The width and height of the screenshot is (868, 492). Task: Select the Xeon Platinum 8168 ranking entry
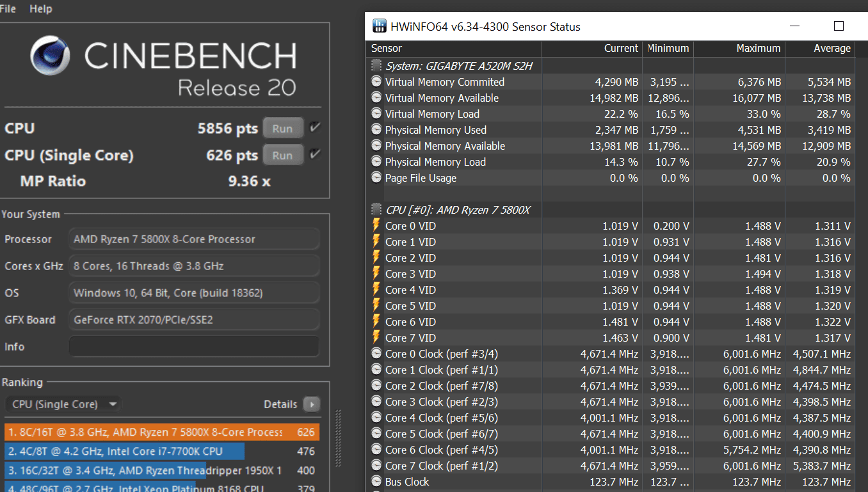point(162,488)
